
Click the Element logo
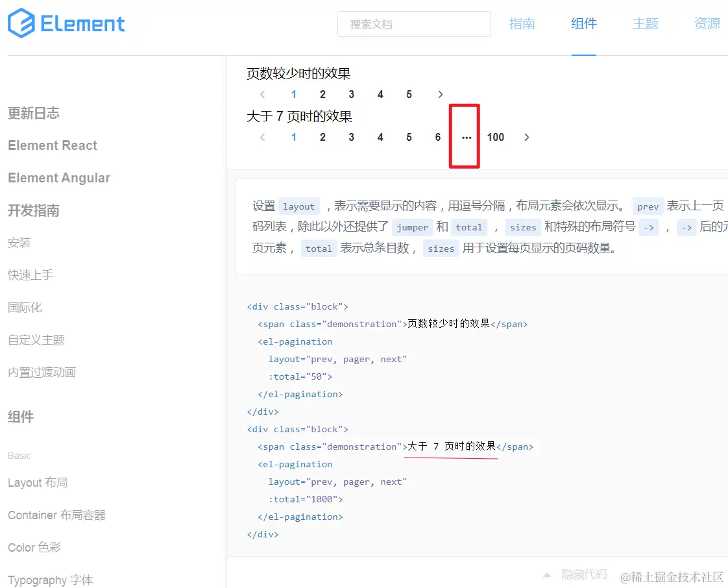point(66,23)
